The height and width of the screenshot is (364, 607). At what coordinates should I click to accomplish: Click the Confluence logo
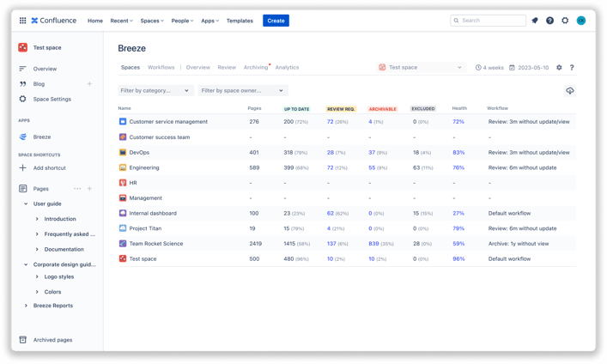tap(54, 21)
